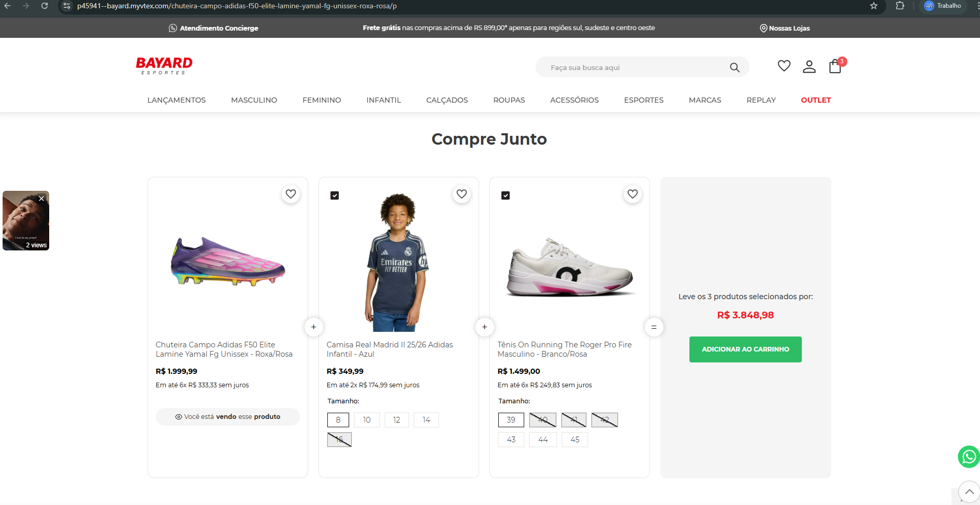
Task: Favorite the Camisa Real Madrid with heart
Action: click(462, 194)
